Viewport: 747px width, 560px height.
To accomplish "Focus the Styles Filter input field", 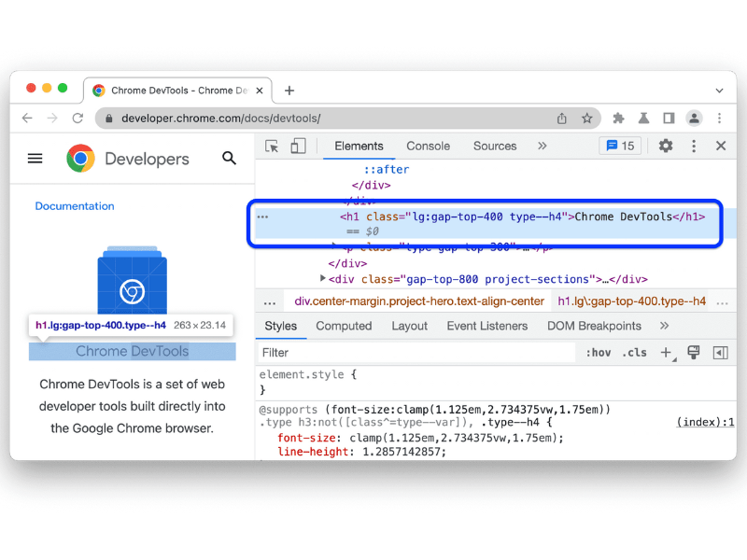I will [416, 353].
